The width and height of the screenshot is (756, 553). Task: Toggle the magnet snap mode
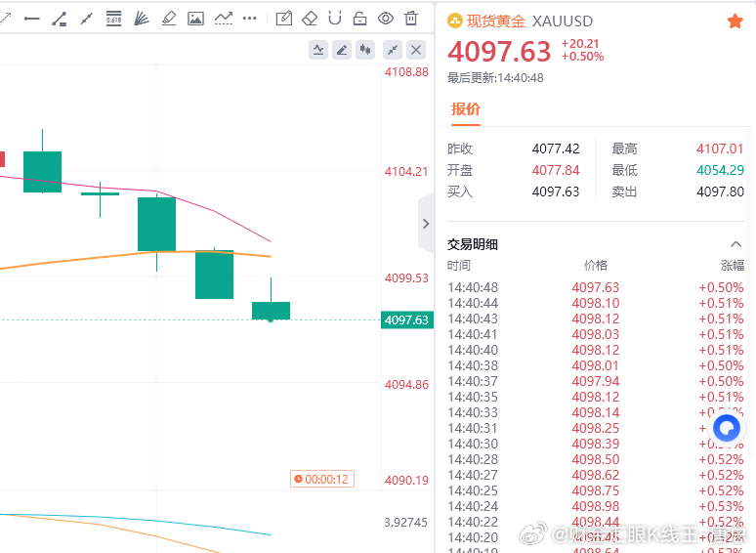click(x=335, y=19)
